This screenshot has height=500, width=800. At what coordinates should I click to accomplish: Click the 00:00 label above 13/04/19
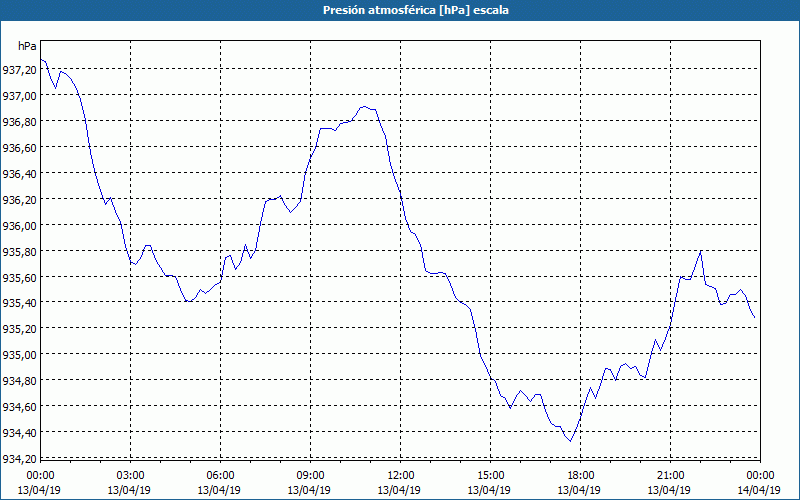40,476
